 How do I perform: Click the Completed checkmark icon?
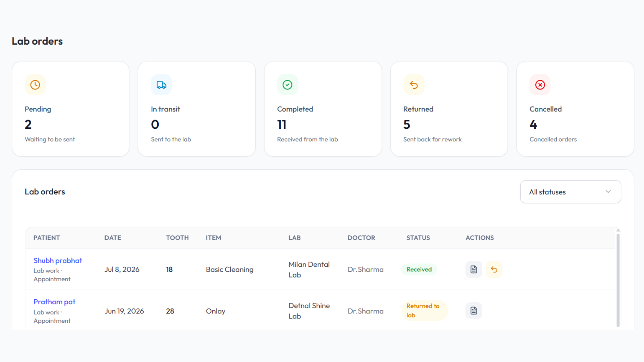click(x=287, y=85)
